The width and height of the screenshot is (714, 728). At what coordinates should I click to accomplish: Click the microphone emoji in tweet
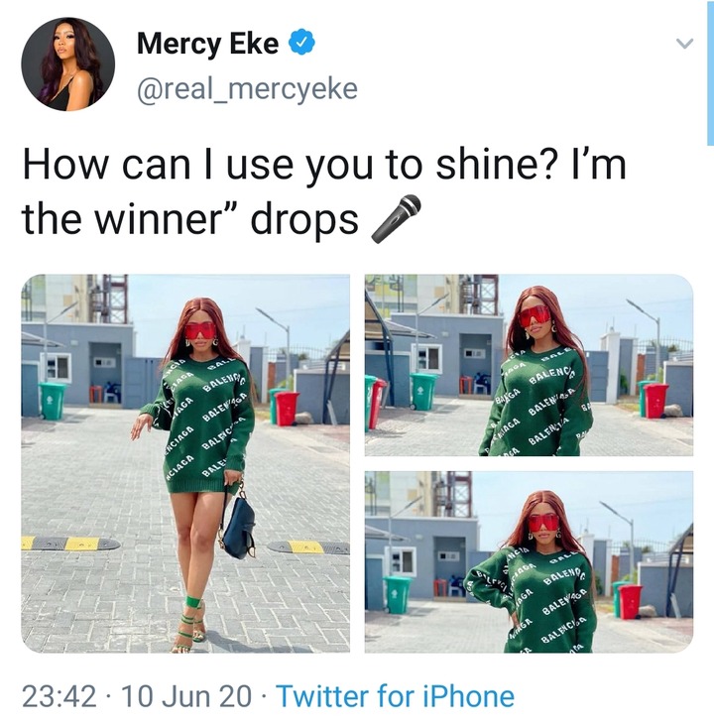pos(397,218)
